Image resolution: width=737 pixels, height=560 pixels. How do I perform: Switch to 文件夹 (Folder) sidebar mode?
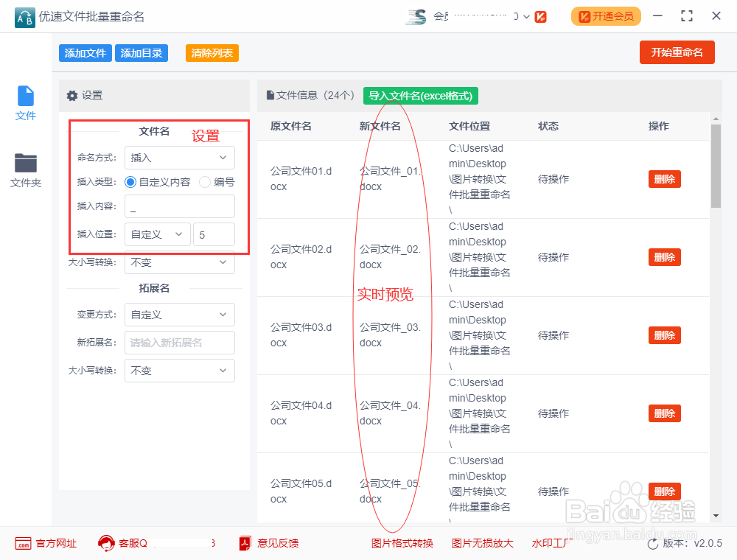(25, 170)
